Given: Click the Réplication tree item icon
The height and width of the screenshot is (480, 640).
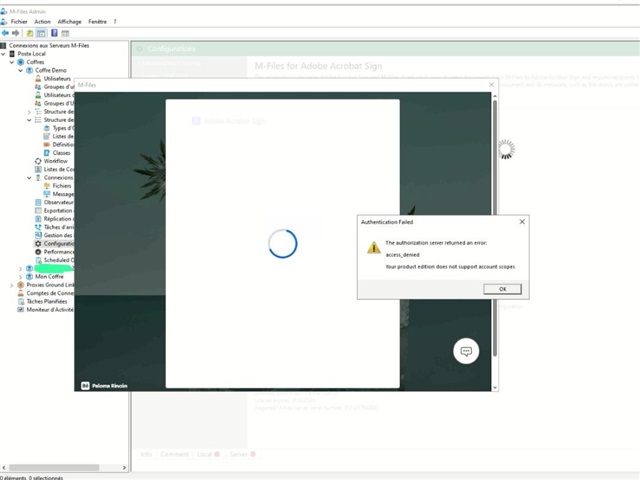Looking at the screenshot, I should coord(38,219).
